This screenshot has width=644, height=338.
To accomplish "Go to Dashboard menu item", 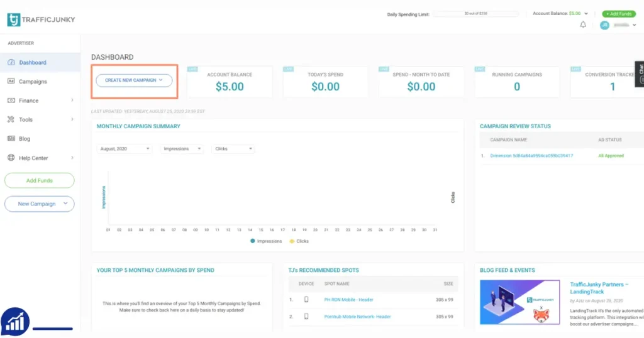I will [x=40, y=62].
